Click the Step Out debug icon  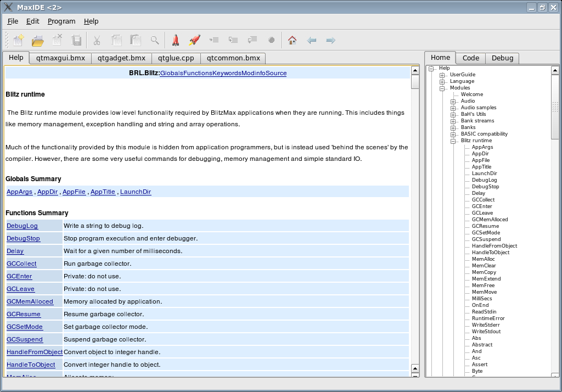pyautogui.click(x=252, y=40)
